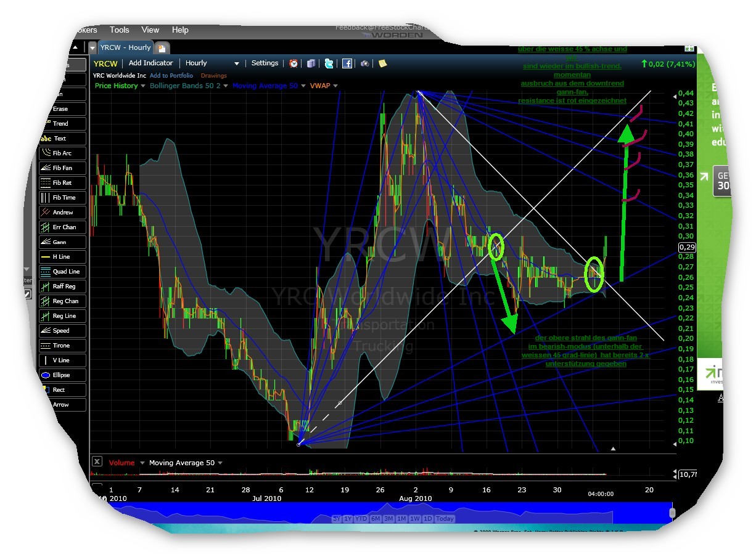Open the Tools menu
This screenshot has height=557, width=756.
(x=119, y=30)
